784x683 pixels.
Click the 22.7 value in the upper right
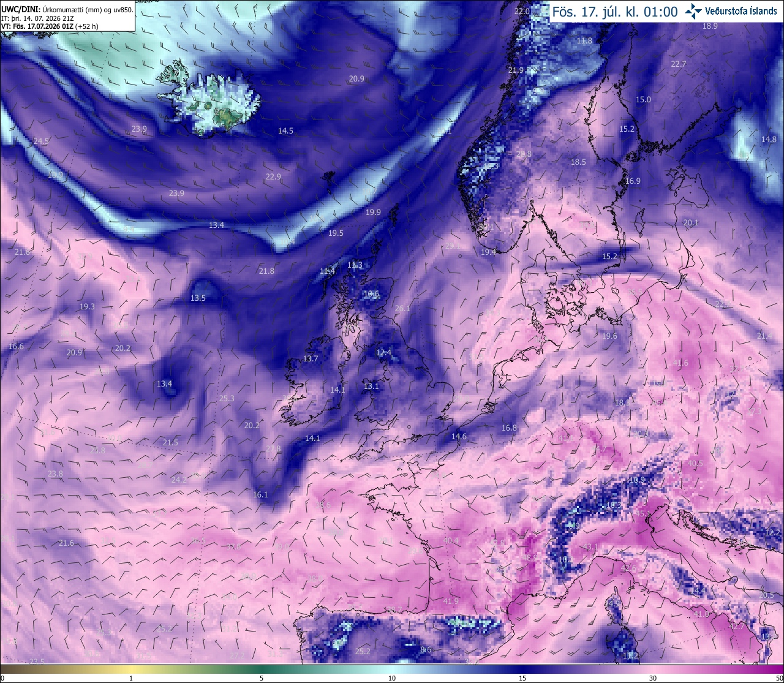click(x=679, y=64)
